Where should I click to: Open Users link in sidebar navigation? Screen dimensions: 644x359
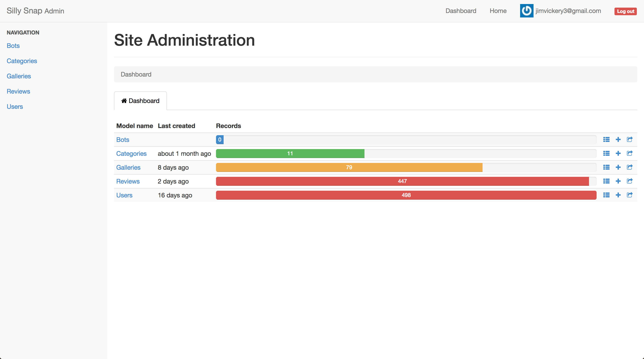(x=15, y=107)
